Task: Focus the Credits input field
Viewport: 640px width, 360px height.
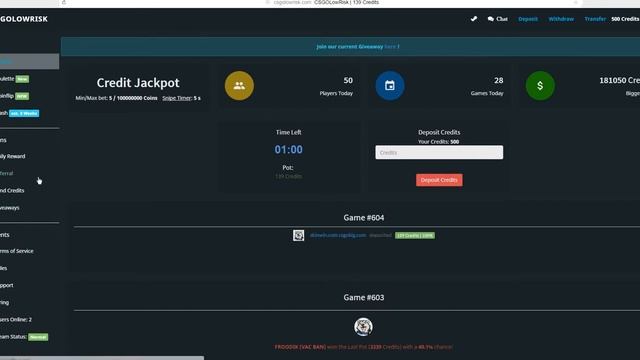Action: point(439,153)
